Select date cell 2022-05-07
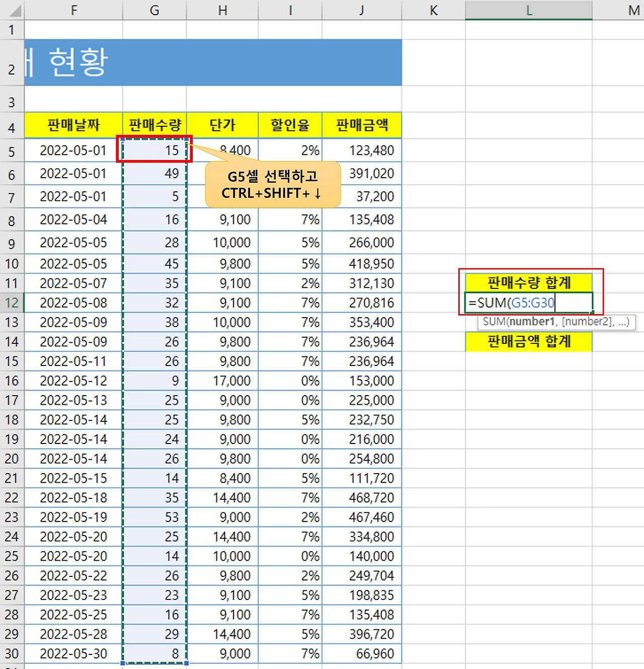The height and width of the screenshot is (669, 644). 73,283
